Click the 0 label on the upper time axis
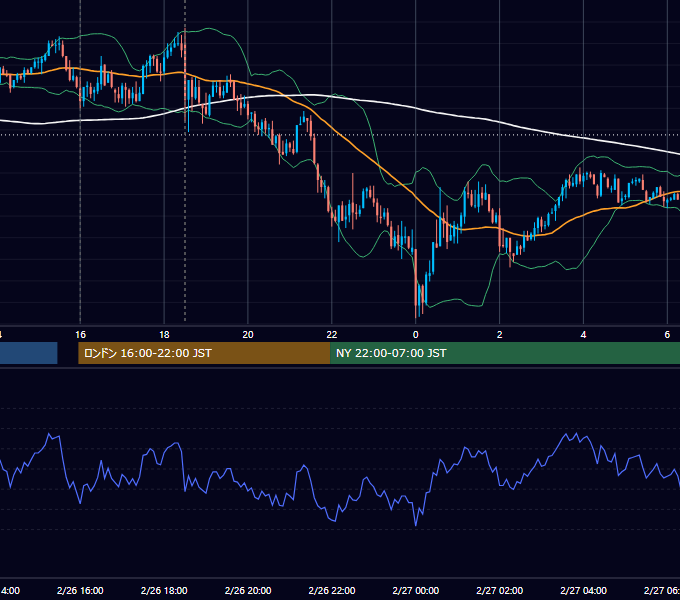This screenshot has width=680, height=600. click(x=415, y=334)
